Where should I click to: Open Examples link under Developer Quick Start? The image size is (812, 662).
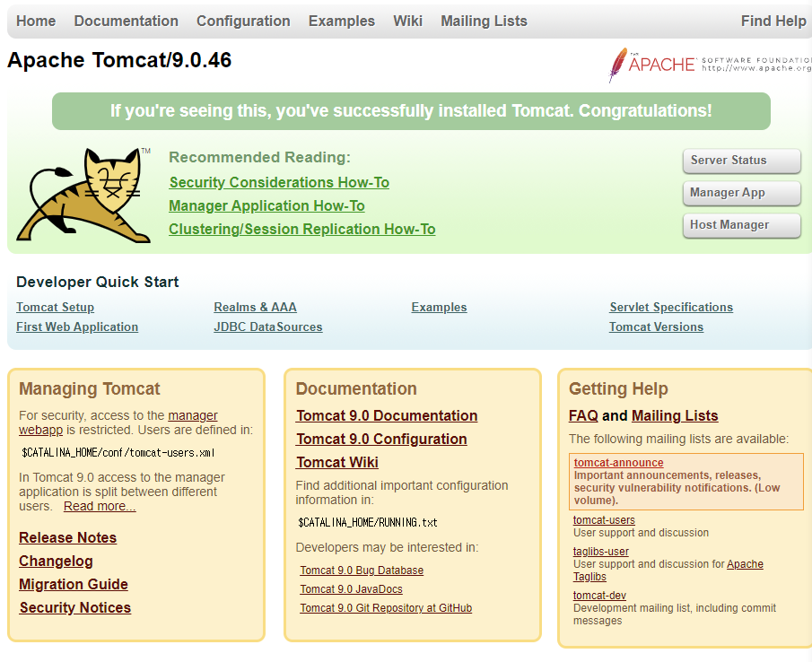[x=439, y=307]
